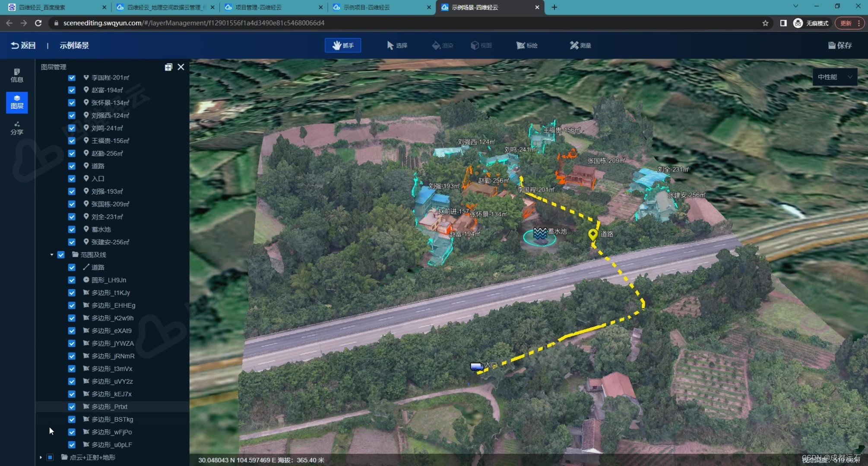Pop out the layer management panel

pyautogui.click(x=168, y=67)
